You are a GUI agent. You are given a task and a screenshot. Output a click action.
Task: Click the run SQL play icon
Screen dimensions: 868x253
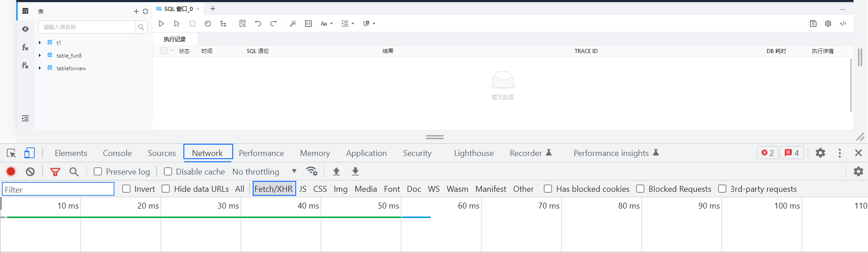161,24
